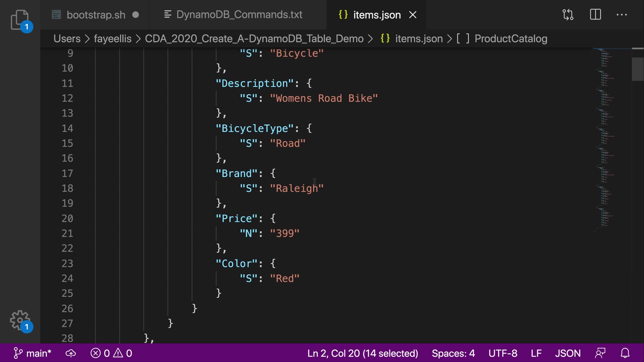Click the feedback icon in status bar
The image size is (644, 362).
click(x=600, y=353)
